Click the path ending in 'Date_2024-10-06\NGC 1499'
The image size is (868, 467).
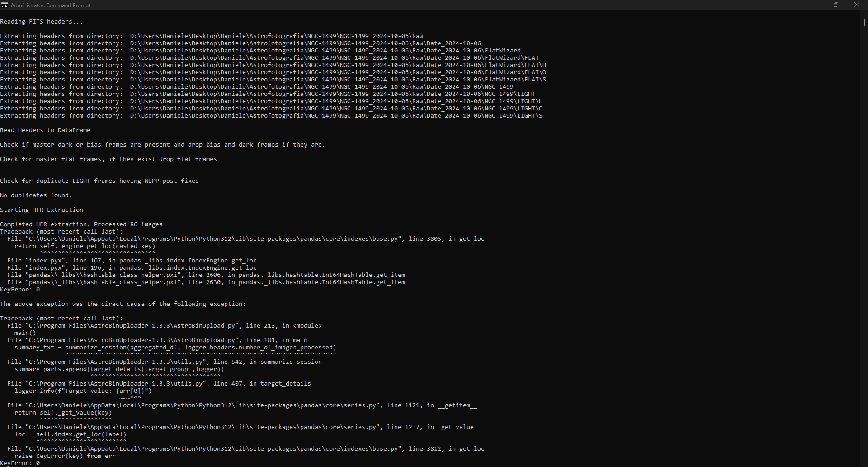click(x=322, y=87)
